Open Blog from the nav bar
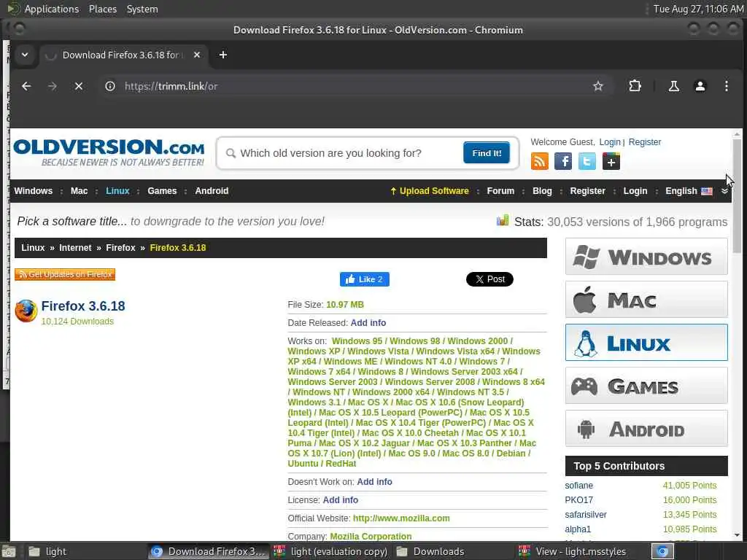The image size is (747, 560). point(542,191)
